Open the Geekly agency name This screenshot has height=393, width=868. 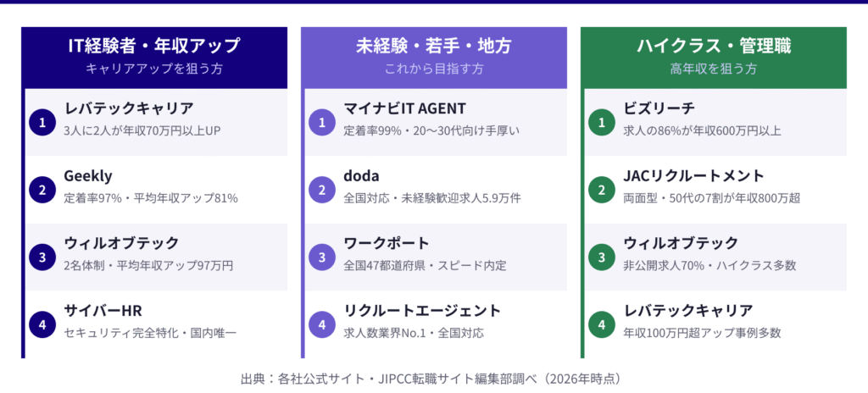tap(88, 176)
